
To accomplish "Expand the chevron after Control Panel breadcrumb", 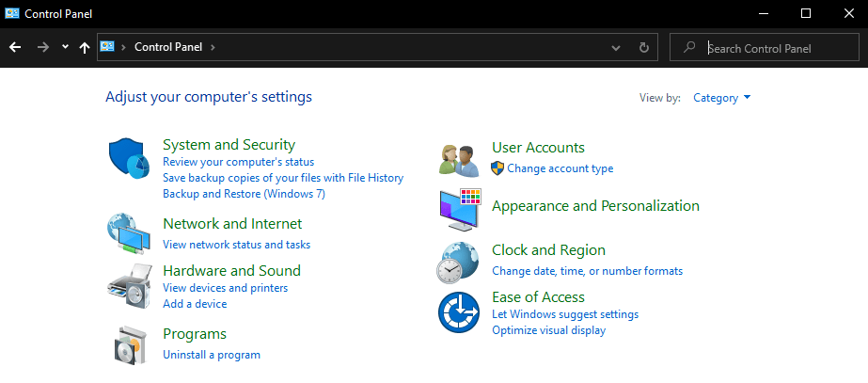I will (213, 47).
